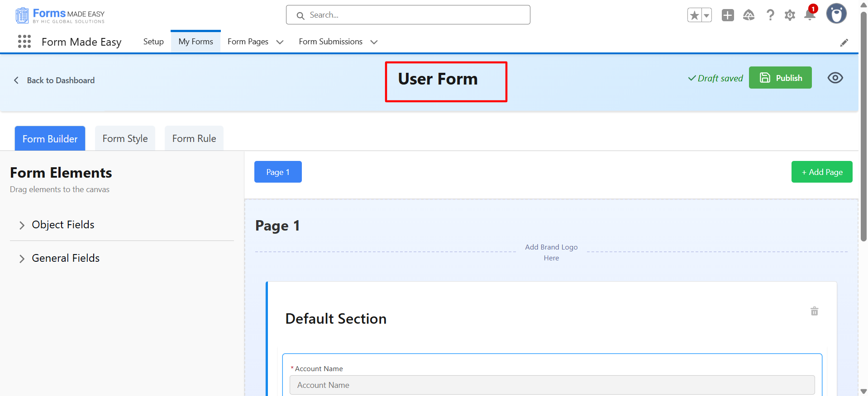Click the Default Section heading

336,319
